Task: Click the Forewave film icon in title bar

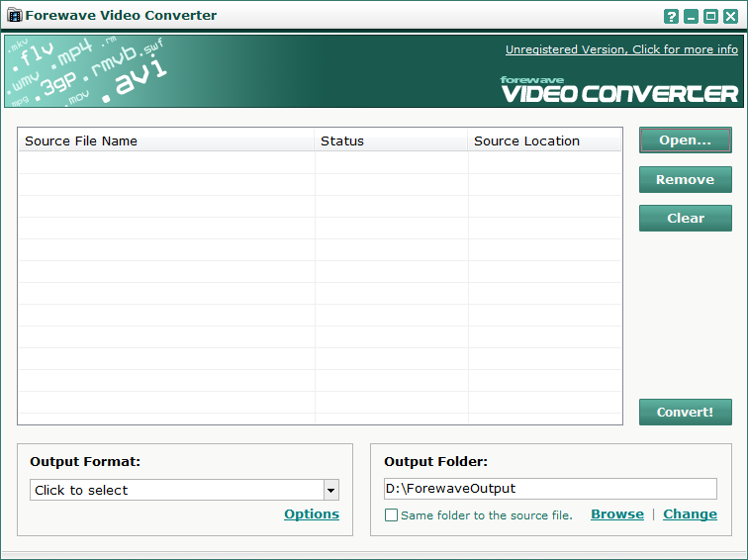Action: (x=15, y=16)
